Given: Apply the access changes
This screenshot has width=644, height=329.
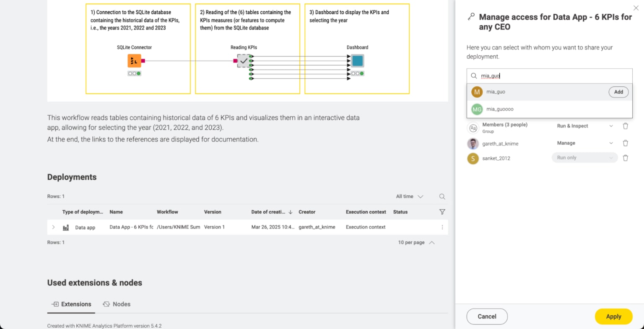Looking at the screenshot, I should tap(613, 316).
